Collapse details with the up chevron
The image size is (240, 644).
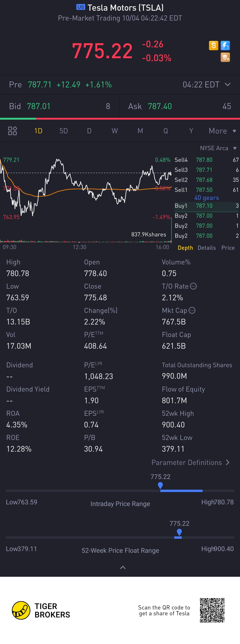[123, 567]
